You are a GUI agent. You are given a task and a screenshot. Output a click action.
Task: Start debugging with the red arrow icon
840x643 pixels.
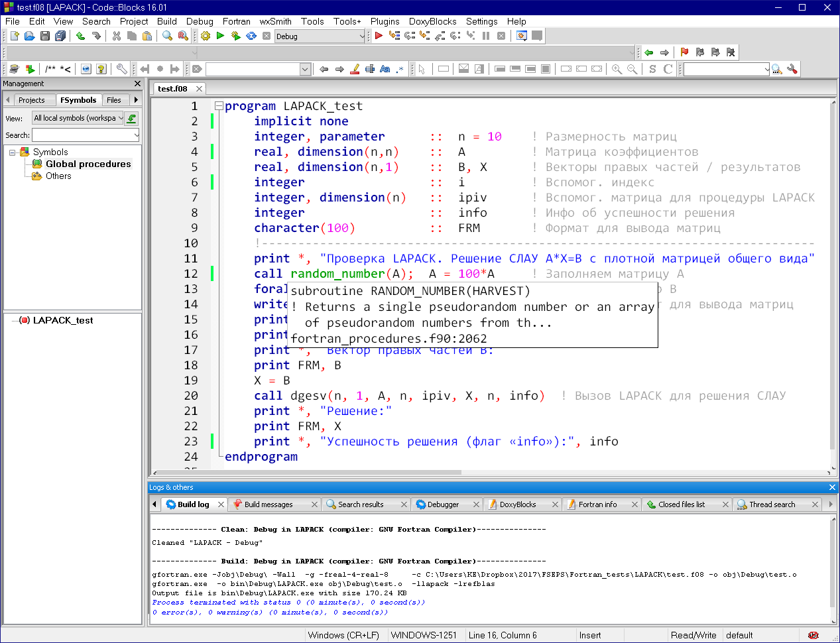coord(379,36)
